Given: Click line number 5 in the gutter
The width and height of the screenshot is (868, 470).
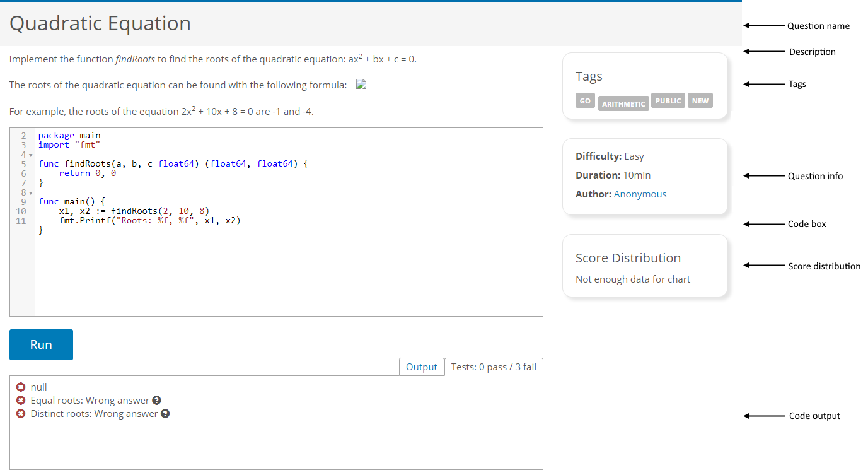Looking at the screenshot, I should pos(23,164).
